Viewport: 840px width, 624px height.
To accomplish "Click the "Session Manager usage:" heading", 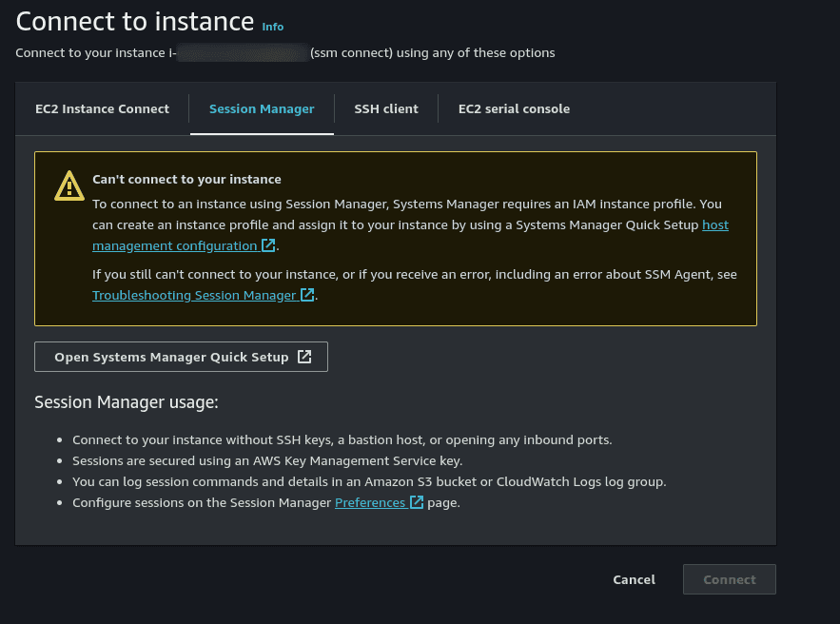I will coord(127,402).
